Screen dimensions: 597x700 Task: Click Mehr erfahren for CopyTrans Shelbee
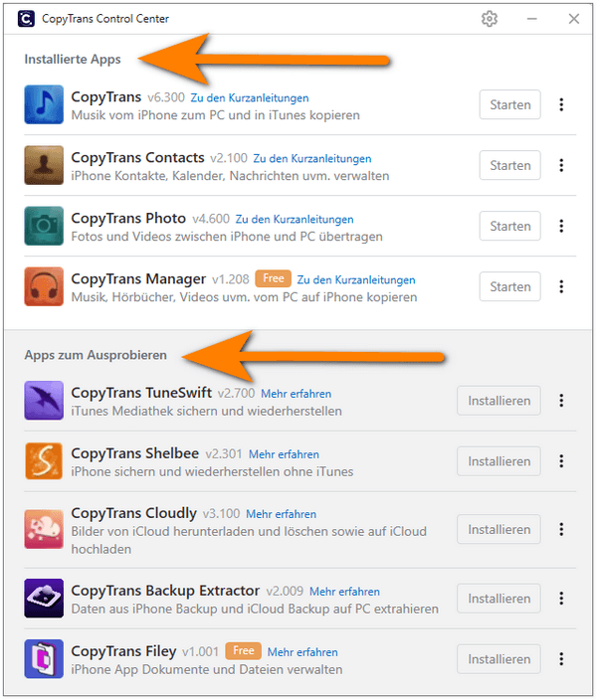click(x=284, y=454)
